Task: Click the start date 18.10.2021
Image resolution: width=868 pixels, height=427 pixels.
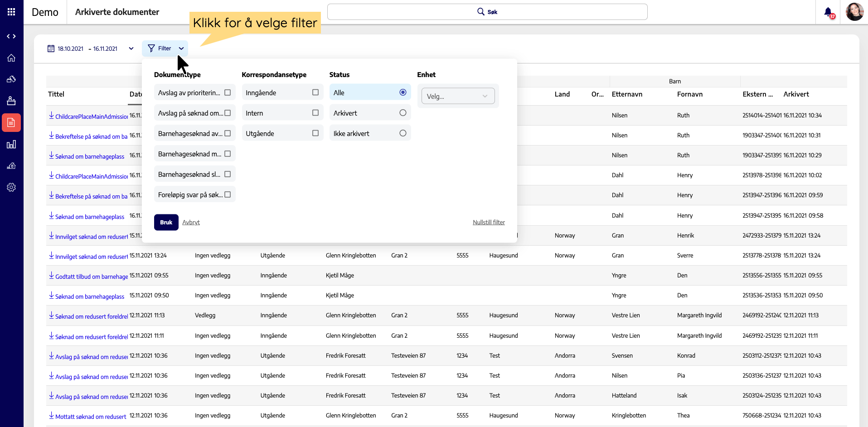Action: pyautogui.click(x=70, y=49)
